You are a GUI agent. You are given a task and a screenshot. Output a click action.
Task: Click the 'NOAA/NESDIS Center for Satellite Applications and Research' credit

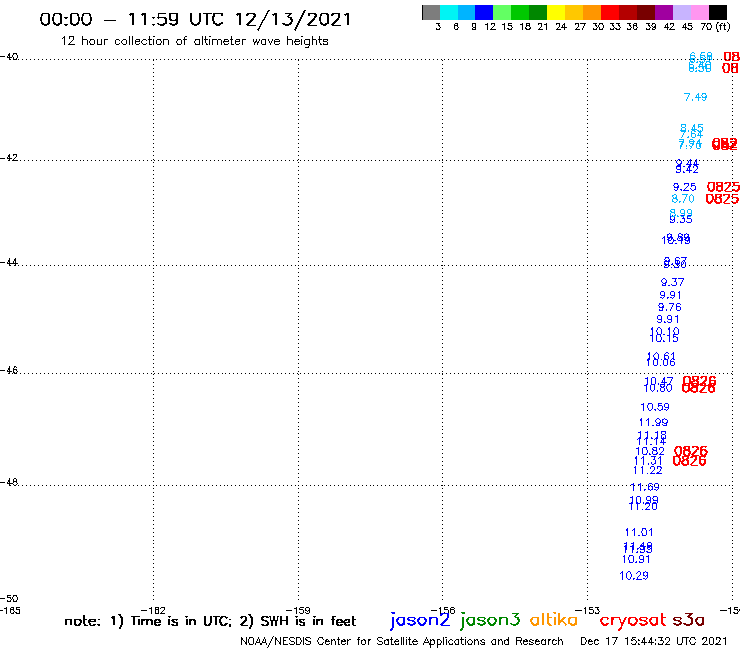pos(402,641)
